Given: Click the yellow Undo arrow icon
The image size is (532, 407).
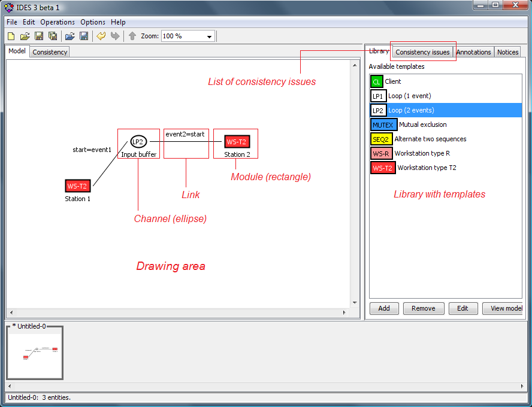Looking at the screenshot, I should tap(101, 37).
